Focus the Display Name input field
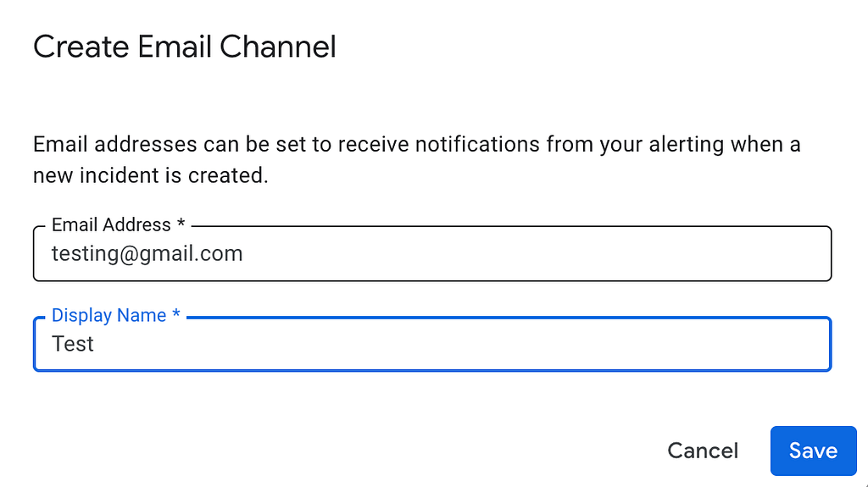 [x=432, y=344]
